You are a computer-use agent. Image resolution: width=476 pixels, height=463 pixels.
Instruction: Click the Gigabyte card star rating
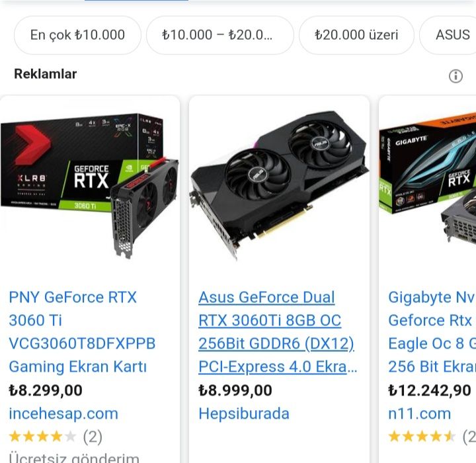(432, 437)
